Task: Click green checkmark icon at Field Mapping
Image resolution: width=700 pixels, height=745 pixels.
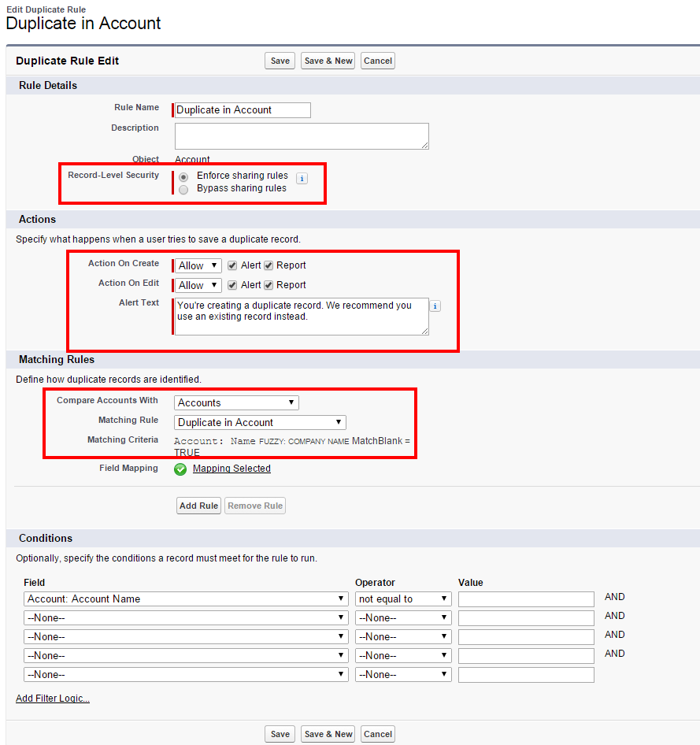Action: (180, 469)
